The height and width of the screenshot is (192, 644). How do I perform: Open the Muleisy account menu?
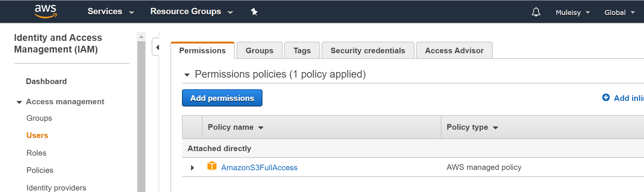tap(573, 12)
